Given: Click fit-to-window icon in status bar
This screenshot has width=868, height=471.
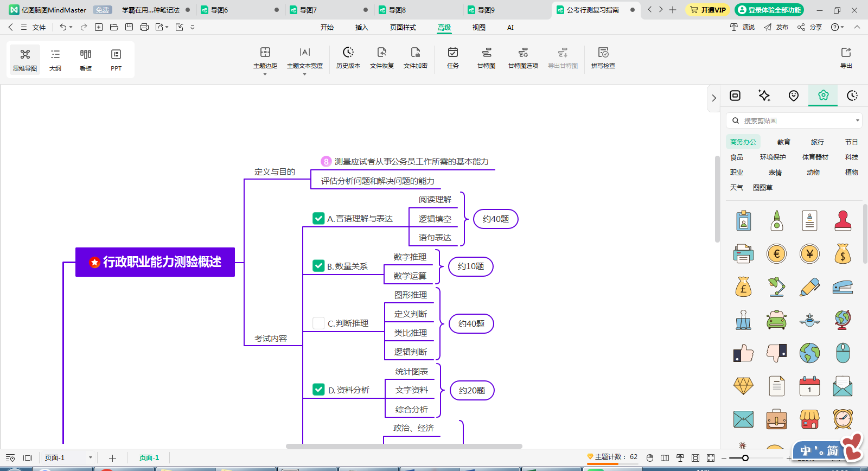Looking at the screenshot, I should click(695, 458).
